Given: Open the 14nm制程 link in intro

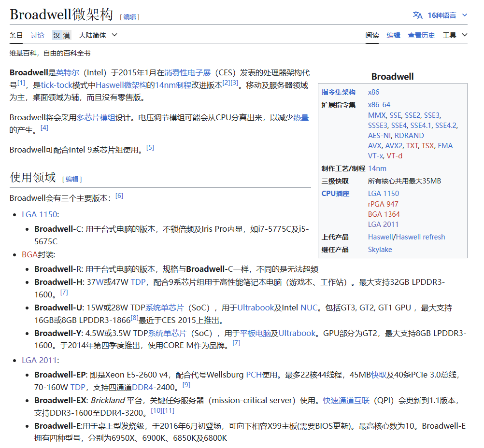Looking at the screenshot, I should [173, 85].
